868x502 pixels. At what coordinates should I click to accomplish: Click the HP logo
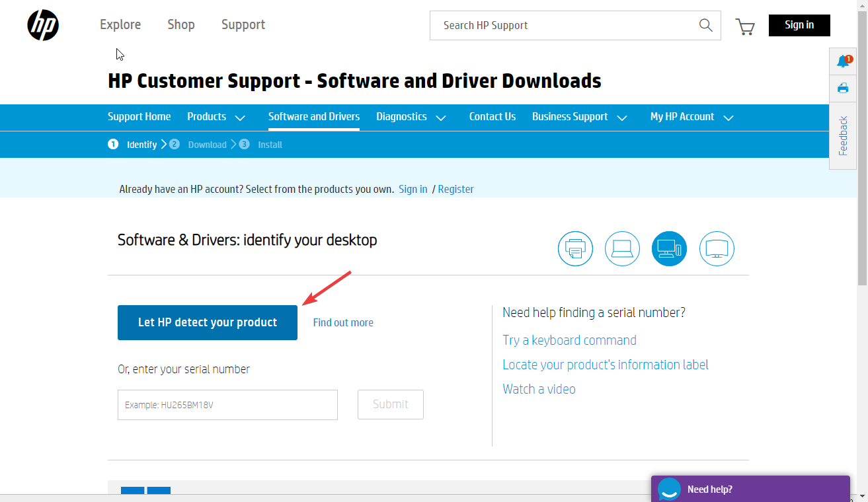click(43, 25)
